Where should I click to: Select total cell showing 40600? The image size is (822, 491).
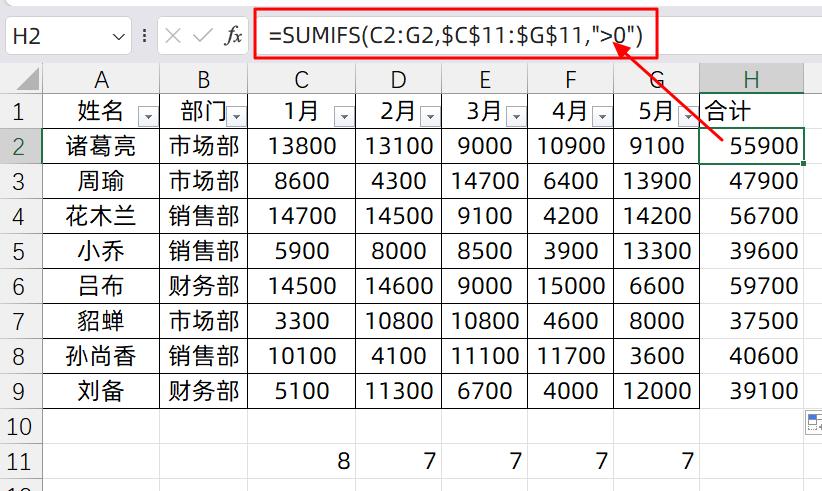[x=751, y=356]
